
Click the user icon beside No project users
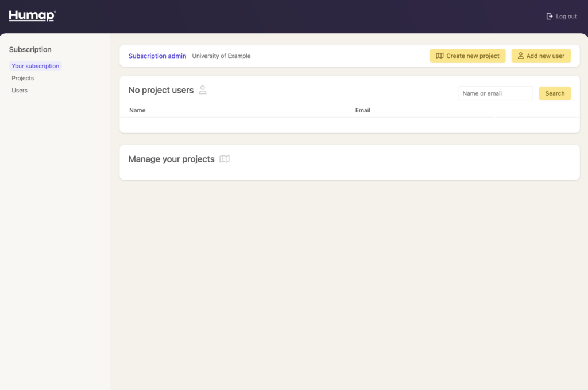[203, 90]
